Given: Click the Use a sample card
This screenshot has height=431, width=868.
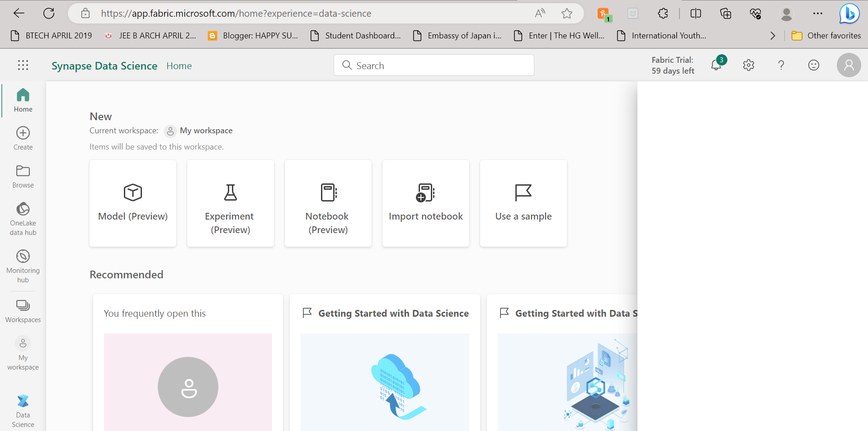Looking at the screenshot, I should click(x=523, y=203).
